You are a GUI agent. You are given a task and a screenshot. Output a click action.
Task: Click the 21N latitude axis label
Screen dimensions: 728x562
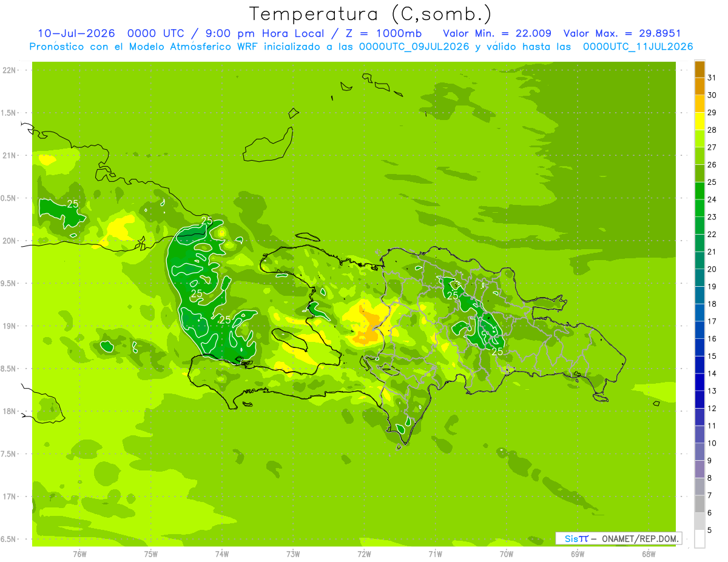coord(8,155)
